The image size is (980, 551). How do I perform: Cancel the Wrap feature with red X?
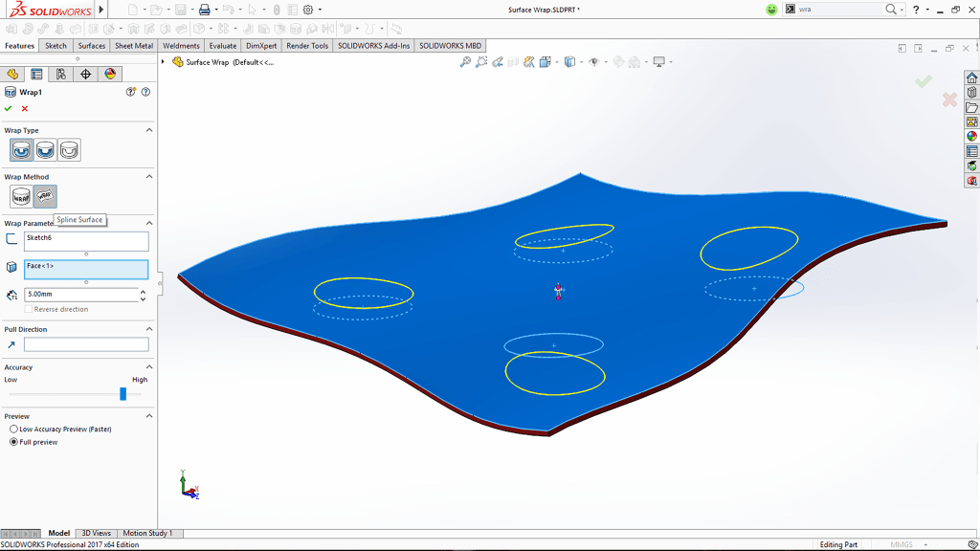(x=23, y=109)
